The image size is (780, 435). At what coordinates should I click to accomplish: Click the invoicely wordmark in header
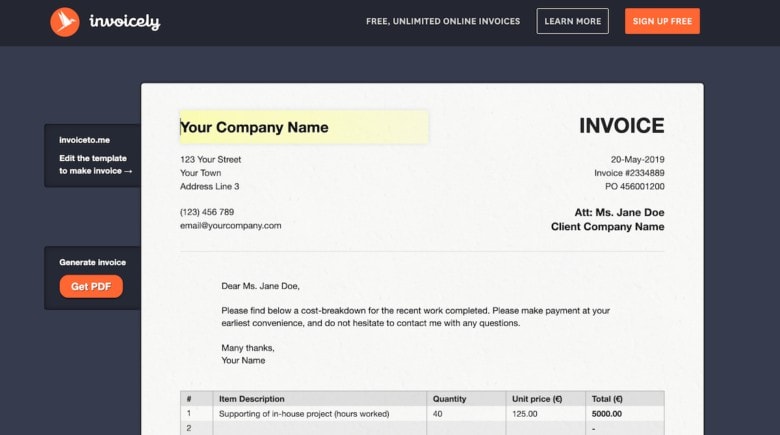124,21
